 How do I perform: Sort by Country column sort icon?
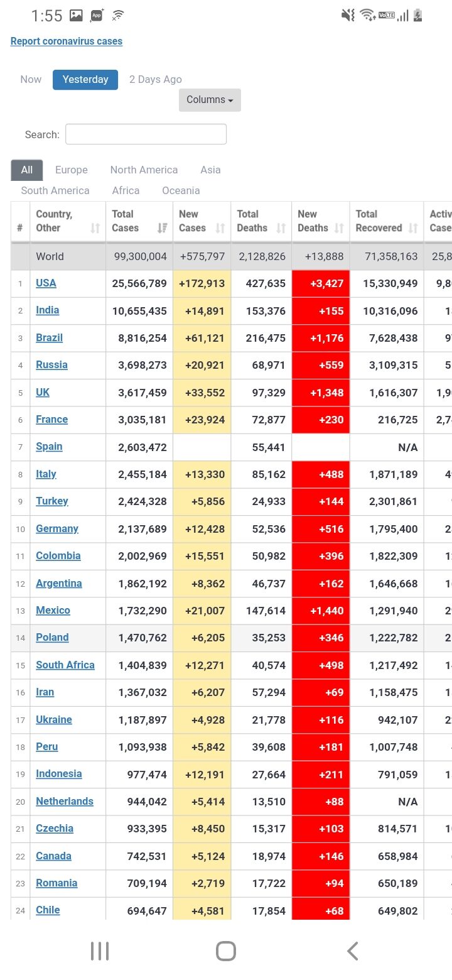[x=95, y=228]
